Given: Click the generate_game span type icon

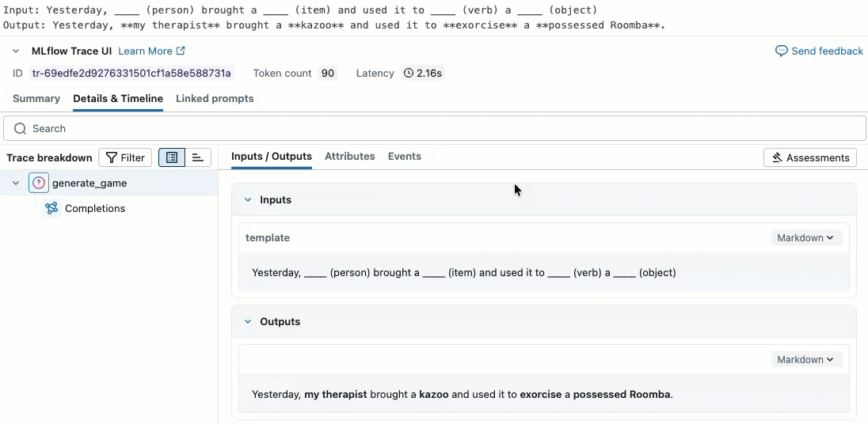Looking at the screenshot, I should tap(39, 183).
